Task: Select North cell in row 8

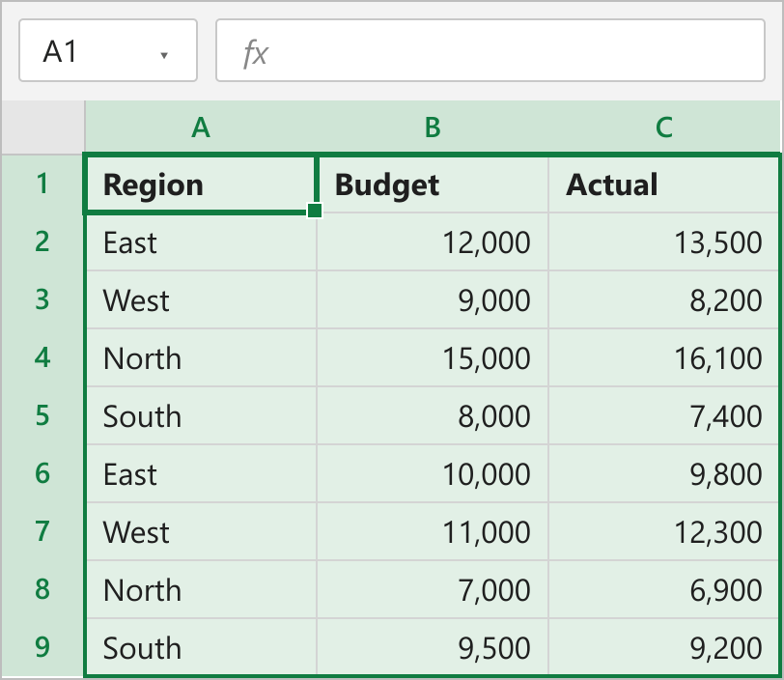Action: point(202,589)
